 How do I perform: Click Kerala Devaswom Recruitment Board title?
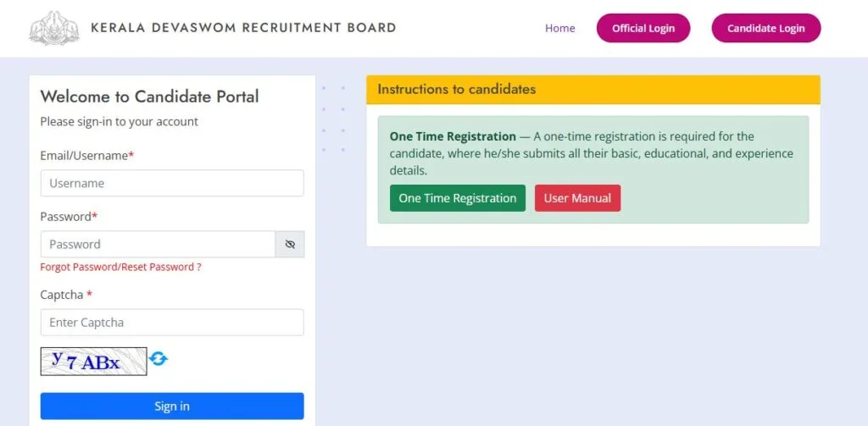[x=243, y=28]
